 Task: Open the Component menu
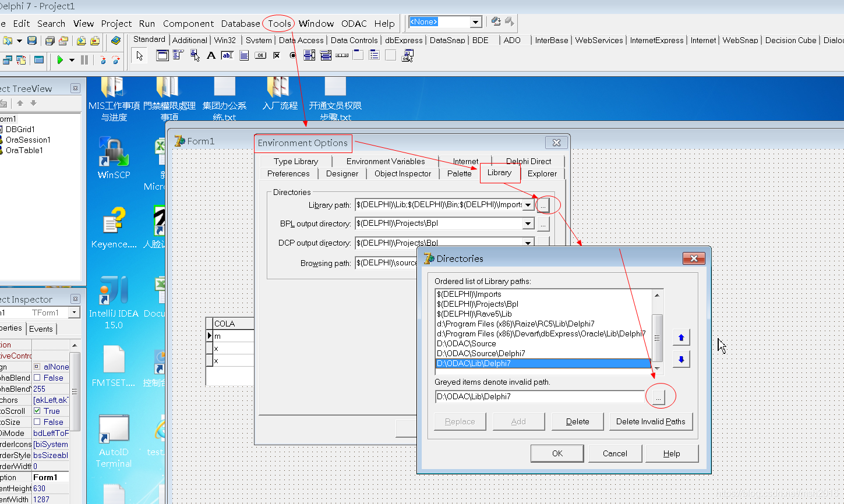pyautogui.click(x=188, y=24)
